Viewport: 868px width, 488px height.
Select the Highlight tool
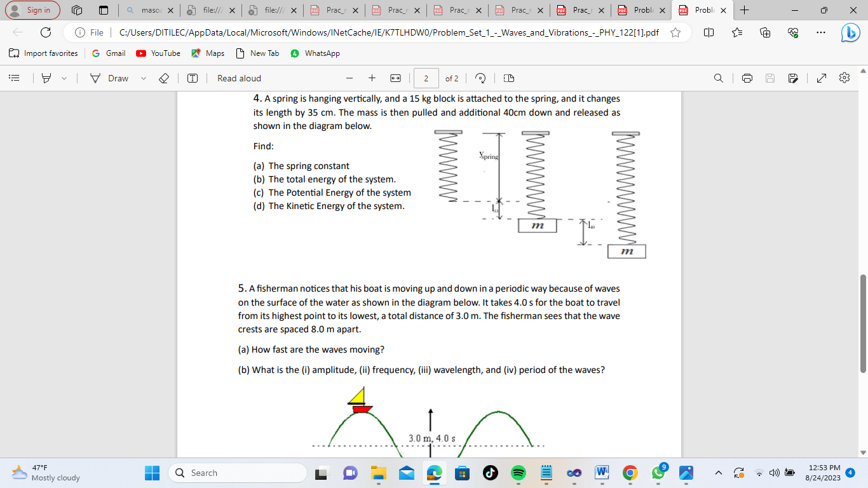click(x=45, y=78)
